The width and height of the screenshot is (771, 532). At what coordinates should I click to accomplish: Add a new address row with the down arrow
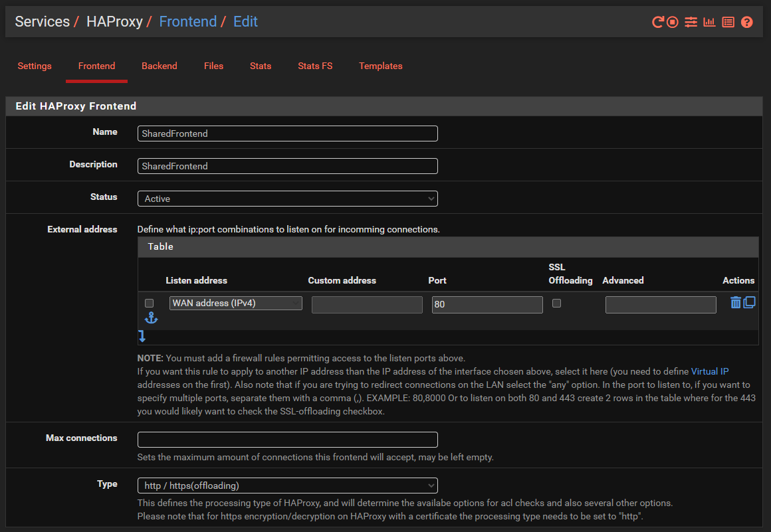(142, 336)
